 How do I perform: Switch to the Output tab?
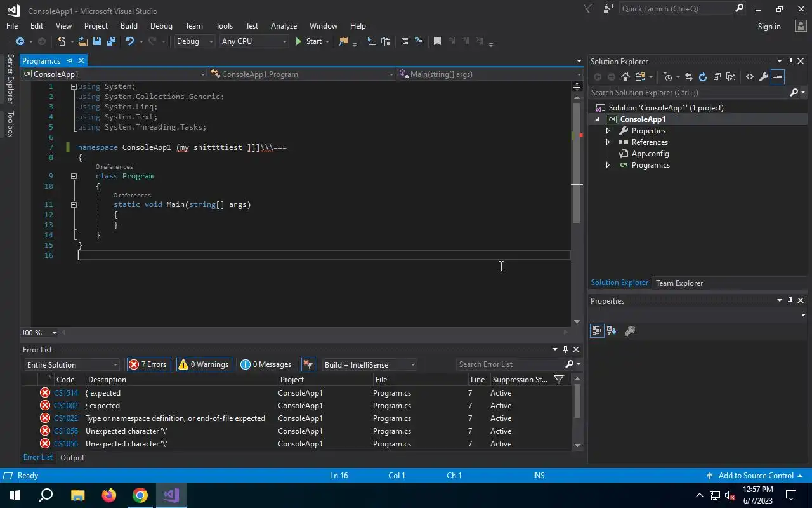click(x=72, y=458)
